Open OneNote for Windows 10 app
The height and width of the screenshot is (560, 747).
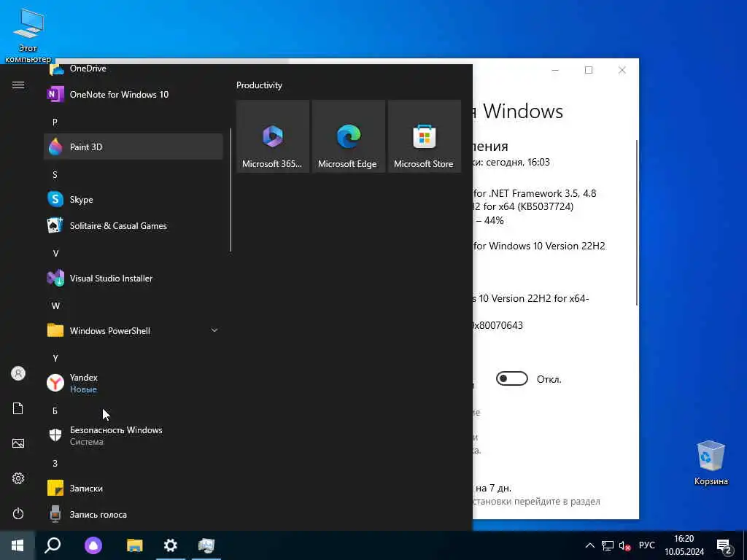(133, 94)
